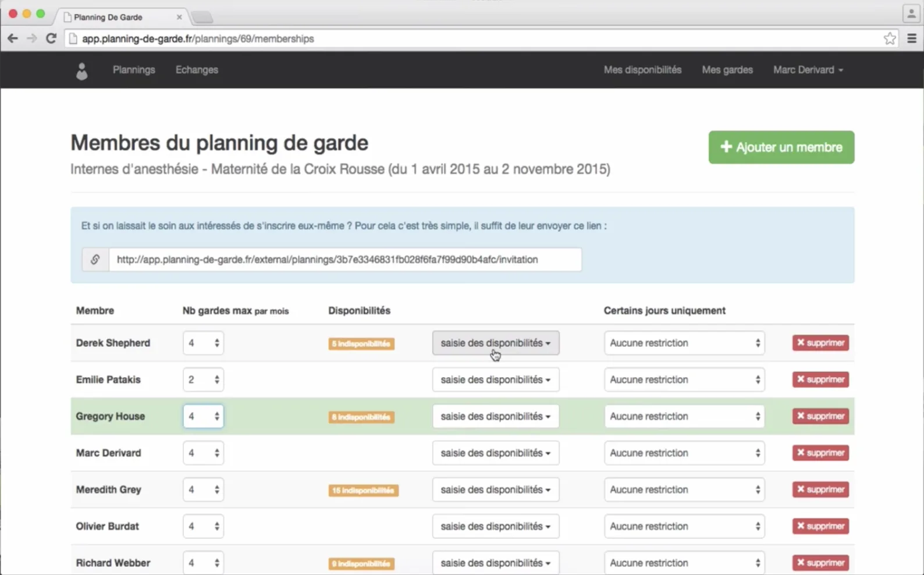
Task: Click the link chain icon beside the invitation URL
Action: 95,260
